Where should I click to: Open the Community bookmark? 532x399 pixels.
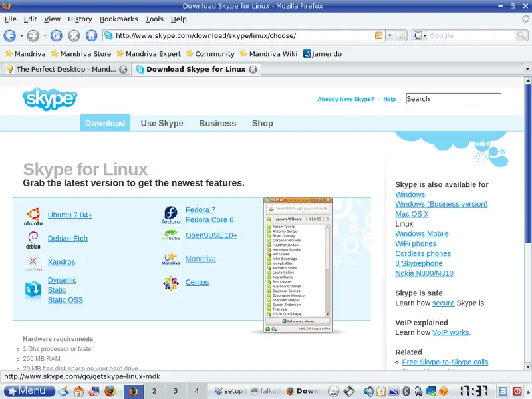(210, 54)
